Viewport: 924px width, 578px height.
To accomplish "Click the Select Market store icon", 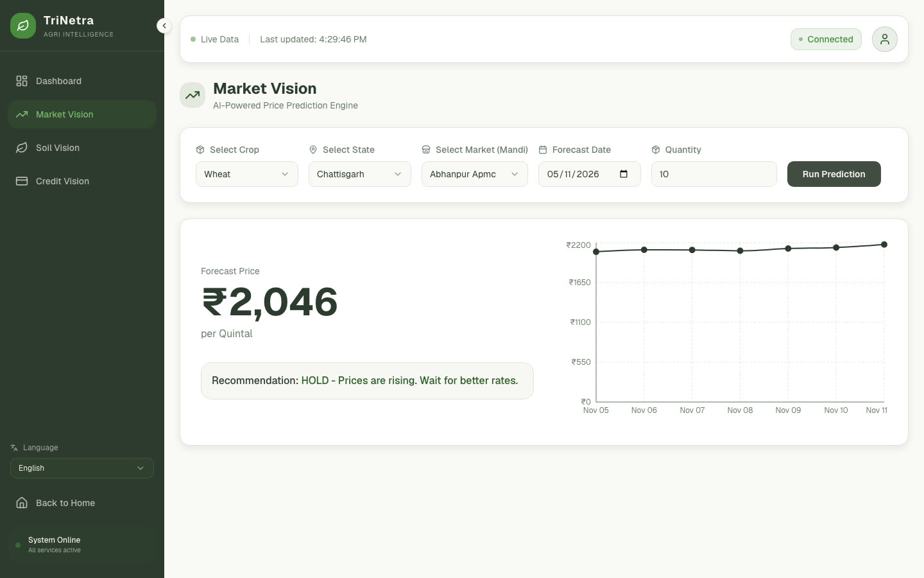I will click(x=426, y=150).
